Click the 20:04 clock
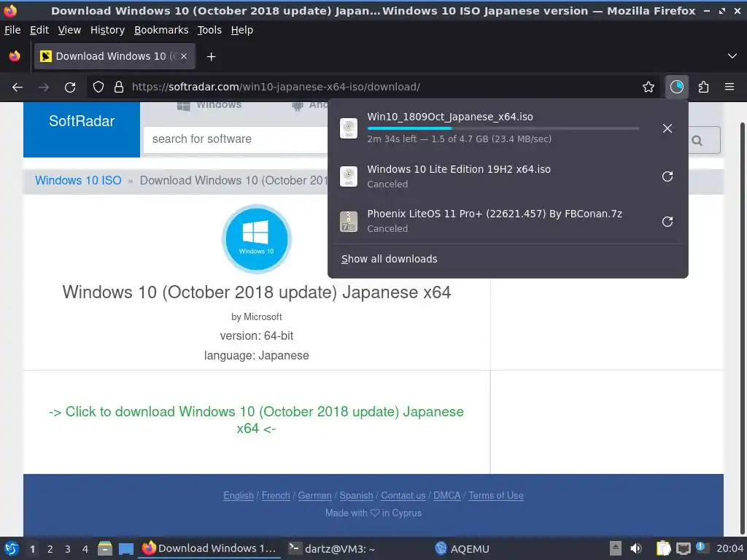Screen dimensions: 747x560 (729, 548)
